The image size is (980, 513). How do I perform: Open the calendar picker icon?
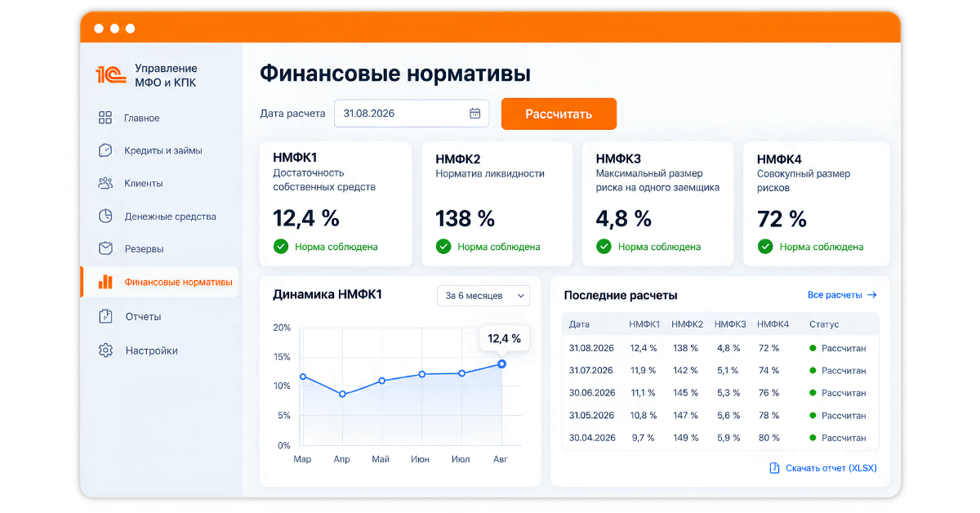tap(475, 114)
